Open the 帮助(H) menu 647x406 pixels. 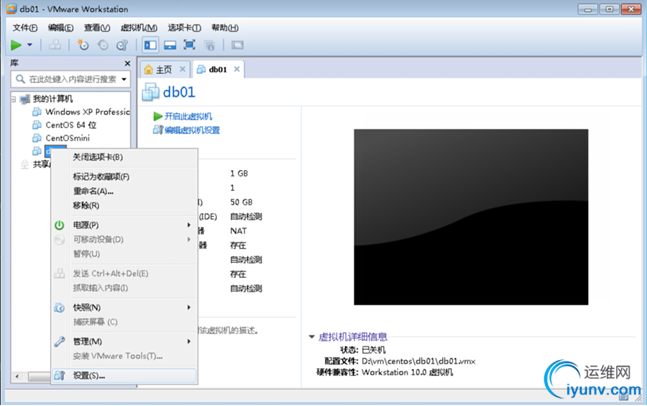pyautogui.click(x=225, y=28)
